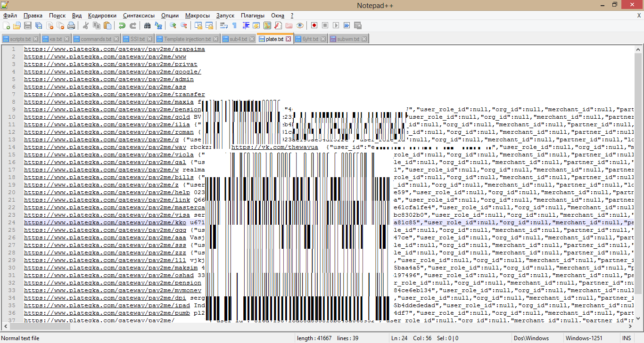The width and height of the screenshot is (644, 343).
Task: Open the pay2me/mymoney link
Action: pyautogui.click(x=113, y=290)
